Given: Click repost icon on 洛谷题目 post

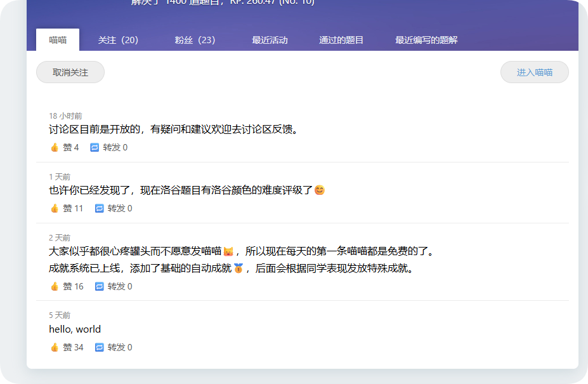Looking at the screenshot, I should pyautogui.click(x=99, y=208).
